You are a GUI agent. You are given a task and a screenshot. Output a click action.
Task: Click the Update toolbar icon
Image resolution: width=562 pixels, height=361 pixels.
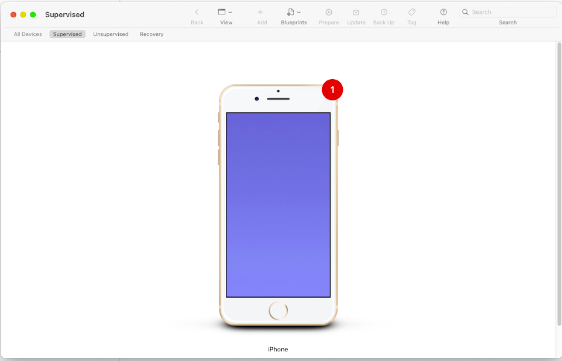click(356, 12)
